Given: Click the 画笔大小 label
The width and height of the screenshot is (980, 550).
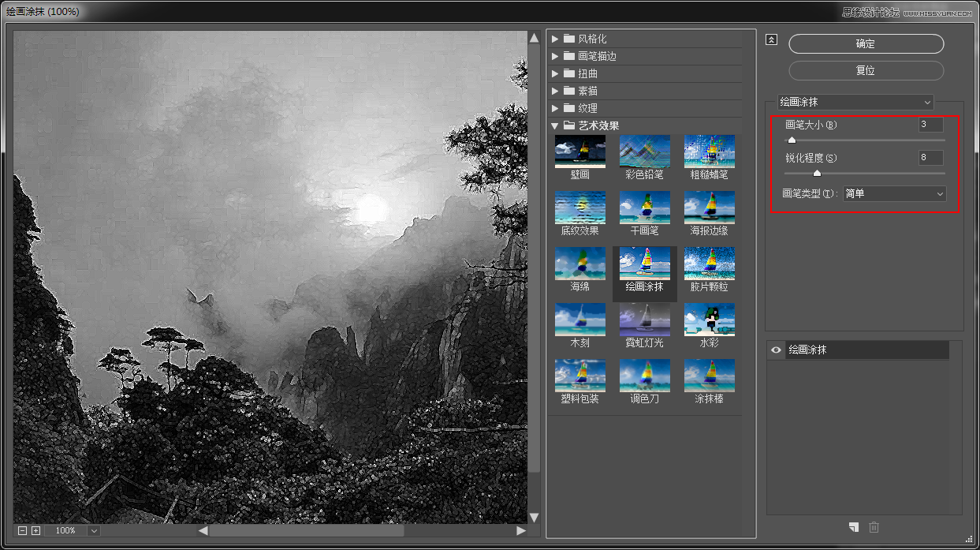Looking at the screenshot, I should 811,125.
